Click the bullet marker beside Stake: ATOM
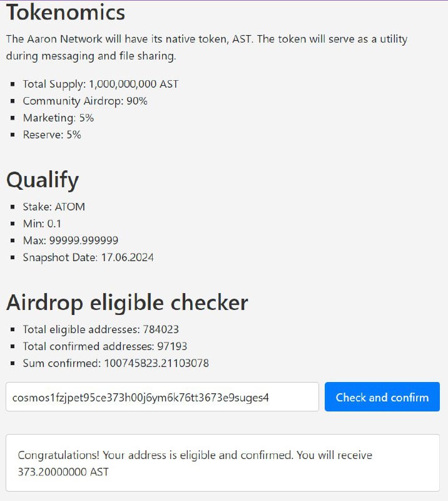Viewport: 448px width, 501px height. tap(13, 207)
